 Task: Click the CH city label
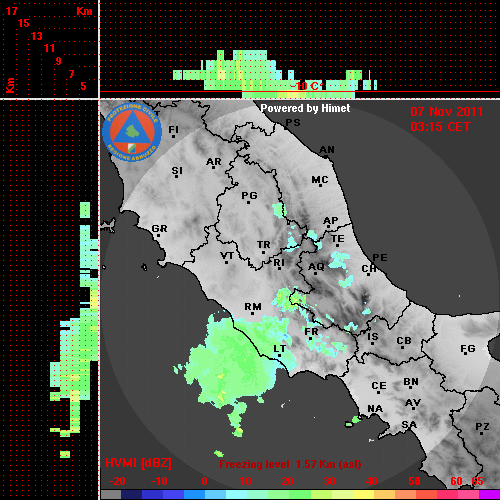(369, 268)
